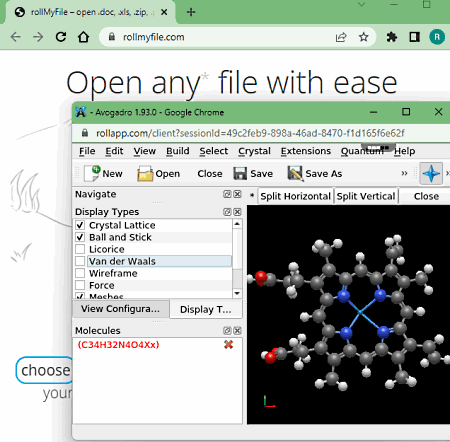
Task: Enable Wireframe display type
Action: tap(80, 273)
